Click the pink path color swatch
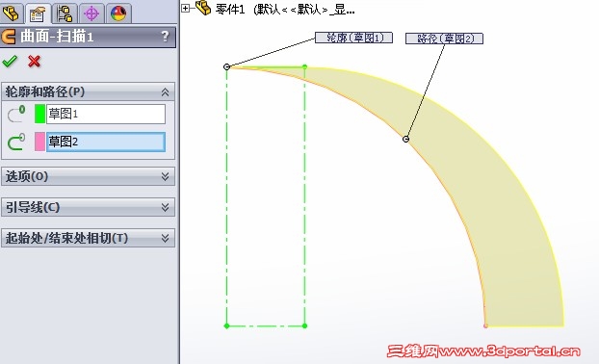Image resolution: width=599 pixels, height=364 pixels. point(39,142)
